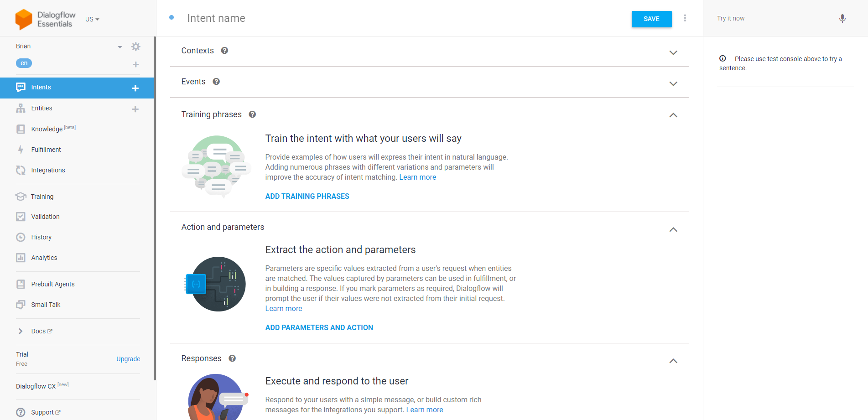868x420 pixels.
Task: Click the Contexts help question mark icon
Action: point(224,51)
